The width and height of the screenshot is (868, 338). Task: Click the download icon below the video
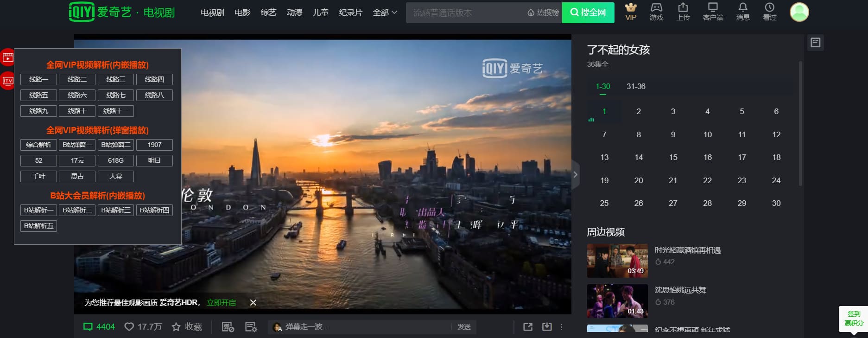[x=547, y=327]
